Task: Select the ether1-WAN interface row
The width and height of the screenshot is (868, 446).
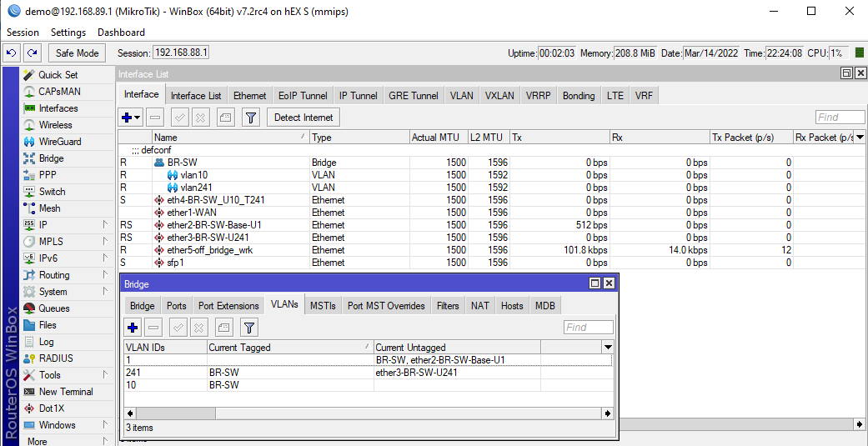Action: coord(492,213)
